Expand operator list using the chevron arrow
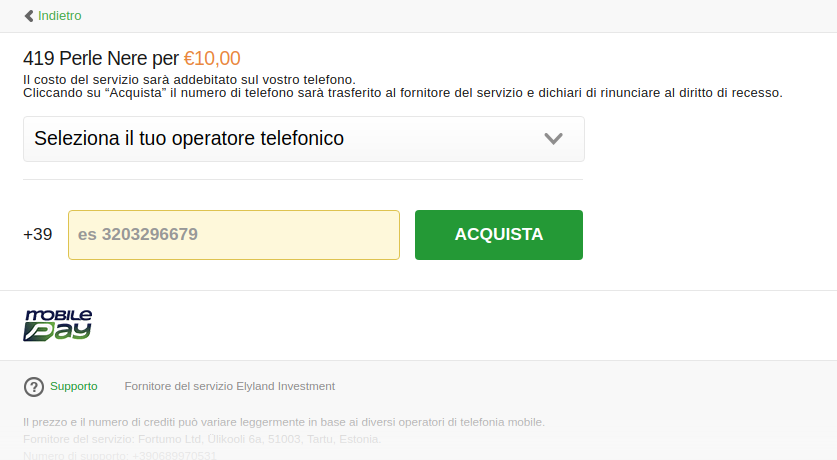Viewport: 837px width, 460px height. pyautogui.click(x=553, y=139)
